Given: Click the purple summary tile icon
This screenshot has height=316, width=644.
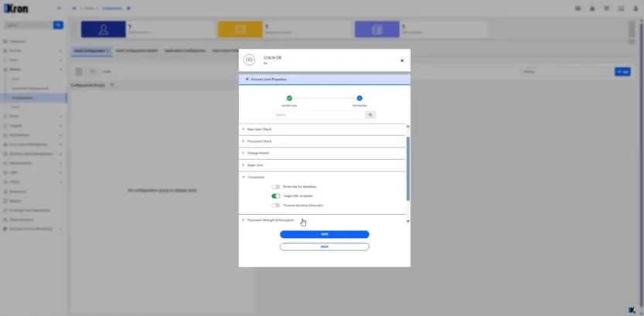Looking at the screenshot, I should [377, 29].
